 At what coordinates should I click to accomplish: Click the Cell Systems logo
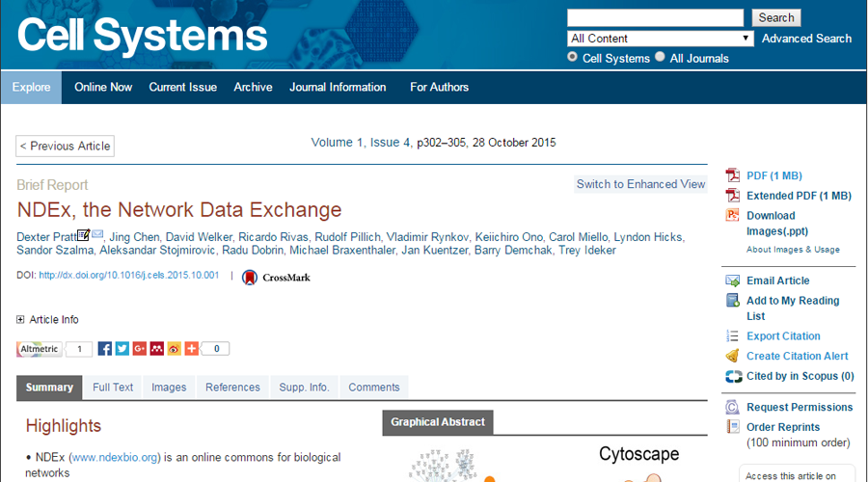(x=143, y=36)
